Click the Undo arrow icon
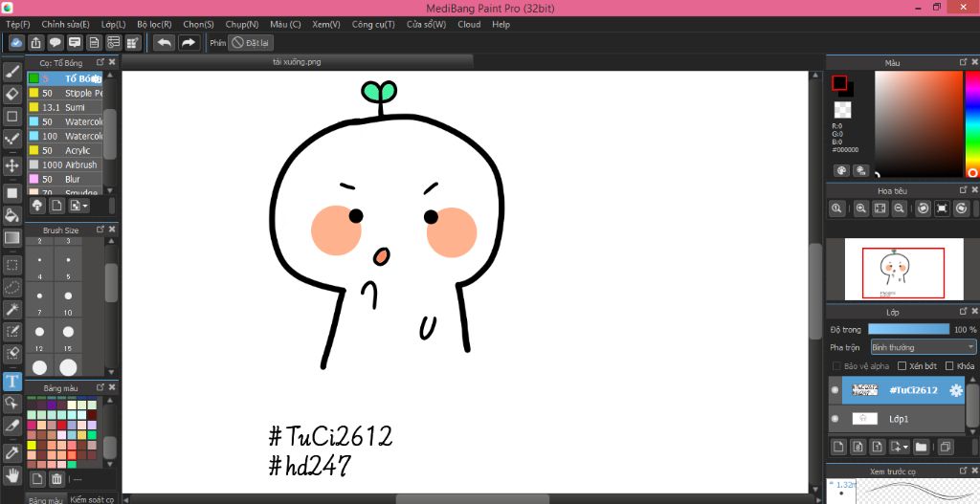This screenshot has width=980, height=504. (x=165, y=42)
